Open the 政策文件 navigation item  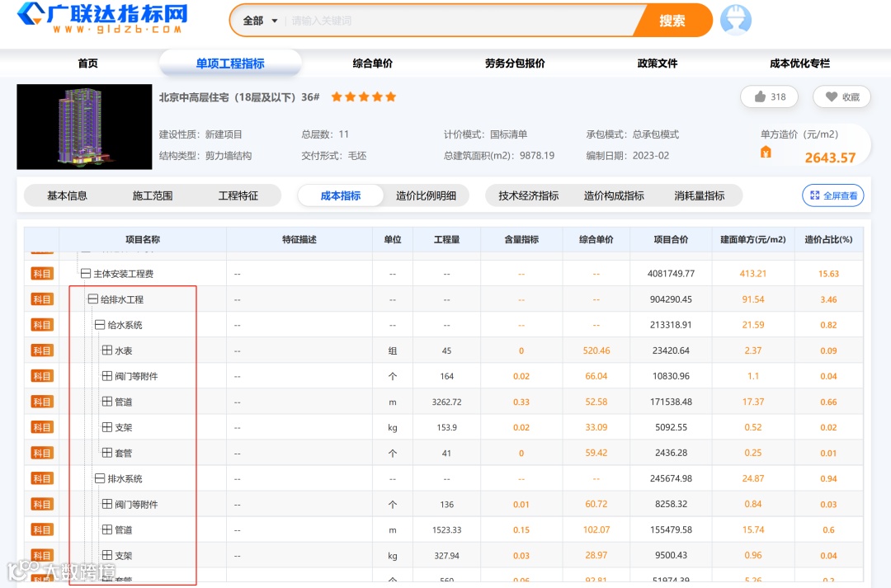pos(658,63)
